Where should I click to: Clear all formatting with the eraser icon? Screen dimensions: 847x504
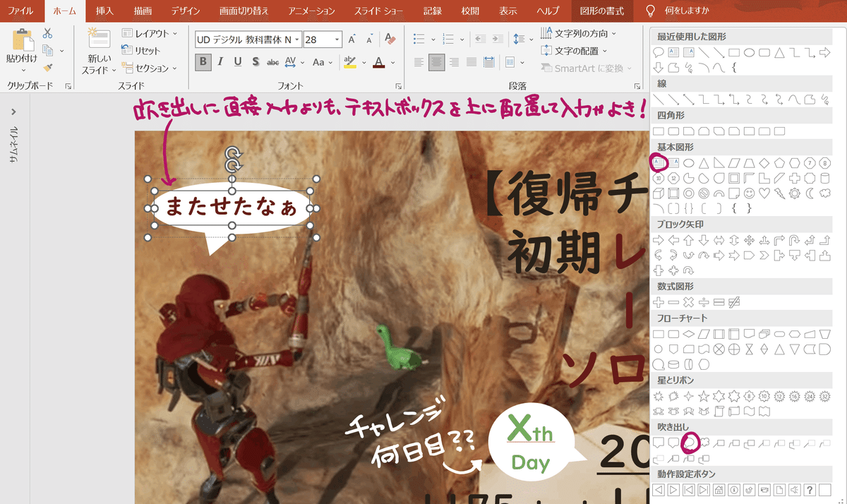tap(390, 40)
